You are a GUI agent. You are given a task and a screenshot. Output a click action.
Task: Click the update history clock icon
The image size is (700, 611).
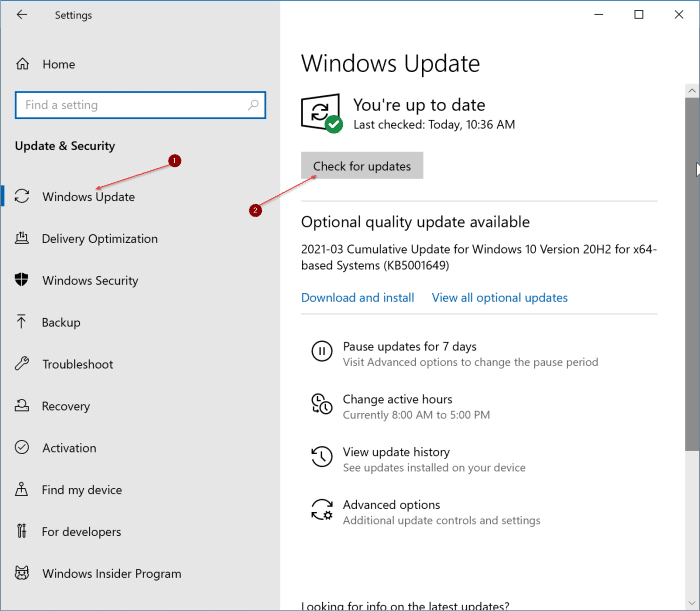tap(321, 457)
